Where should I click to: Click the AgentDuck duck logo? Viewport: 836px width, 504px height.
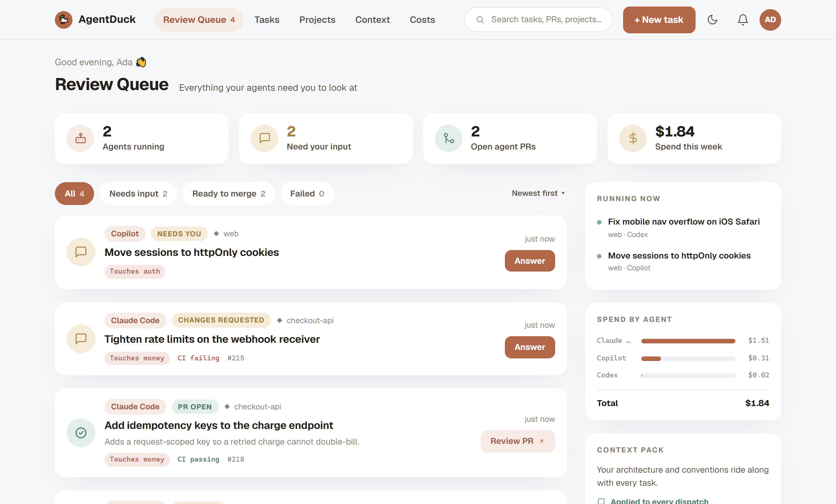(x=63, y=20)
